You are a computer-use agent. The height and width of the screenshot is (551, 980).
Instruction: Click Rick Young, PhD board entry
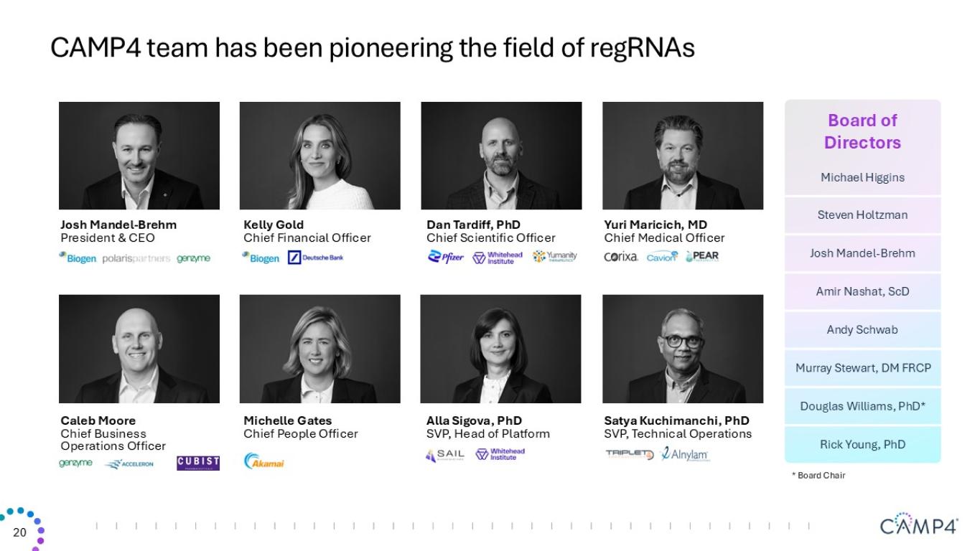862,444
